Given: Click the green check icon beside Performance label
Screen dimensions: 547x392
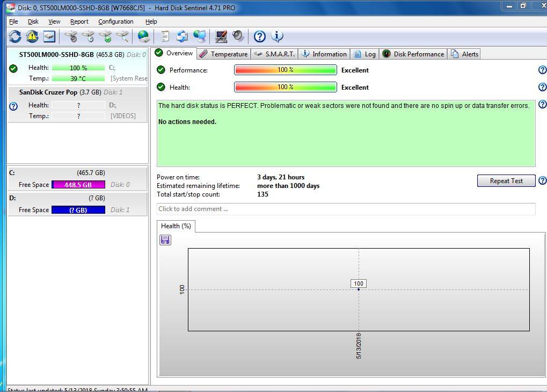Looking at the screenshot, I should coord(161,70).
